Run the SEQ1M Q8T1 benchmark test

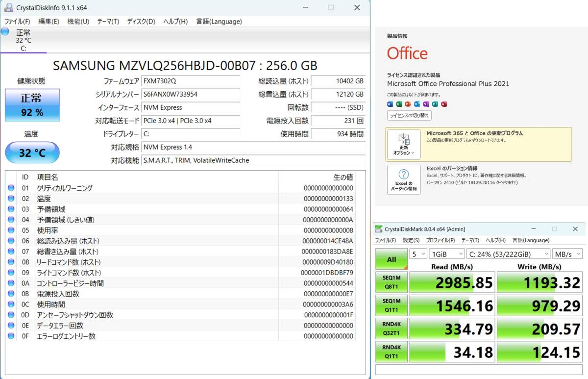point(391,282)
